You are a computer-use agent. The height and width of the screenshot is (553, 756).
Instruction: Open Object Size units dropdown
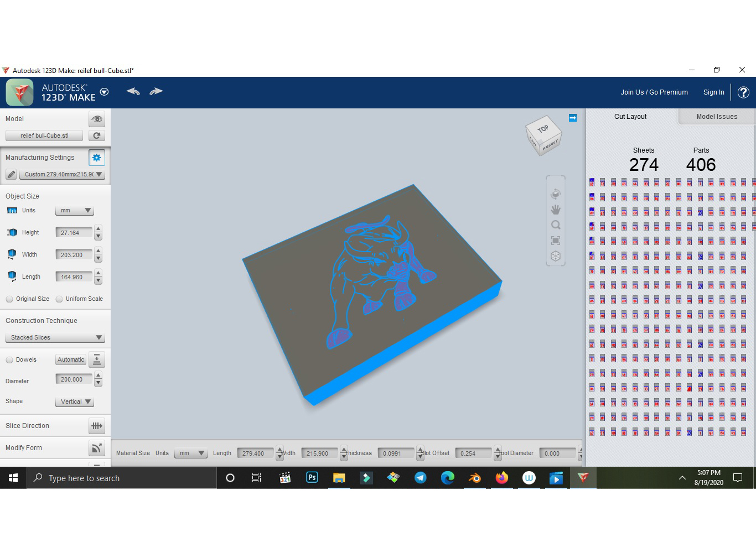(x=75, y=211)
